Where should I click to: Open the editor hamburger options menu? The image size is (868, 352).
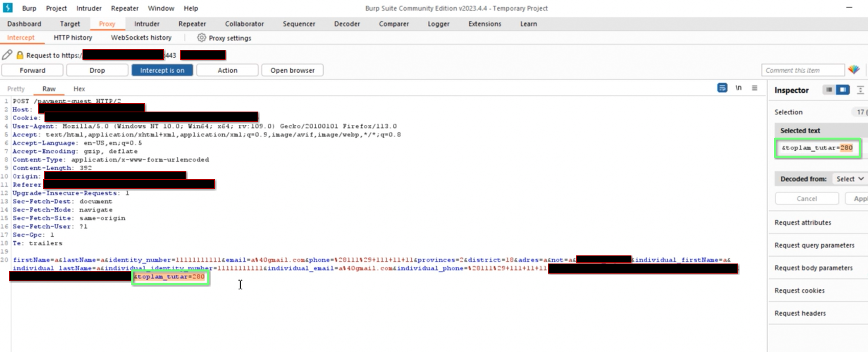coord(754,88)
